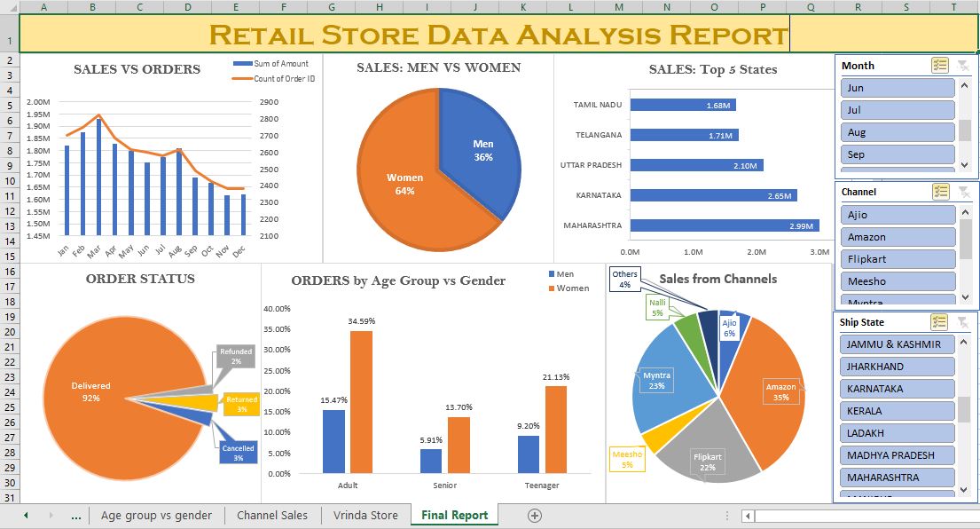Screen dimensions: 980x529
Task: Enable multi-select on the Channel slicer
Action: 939,191
